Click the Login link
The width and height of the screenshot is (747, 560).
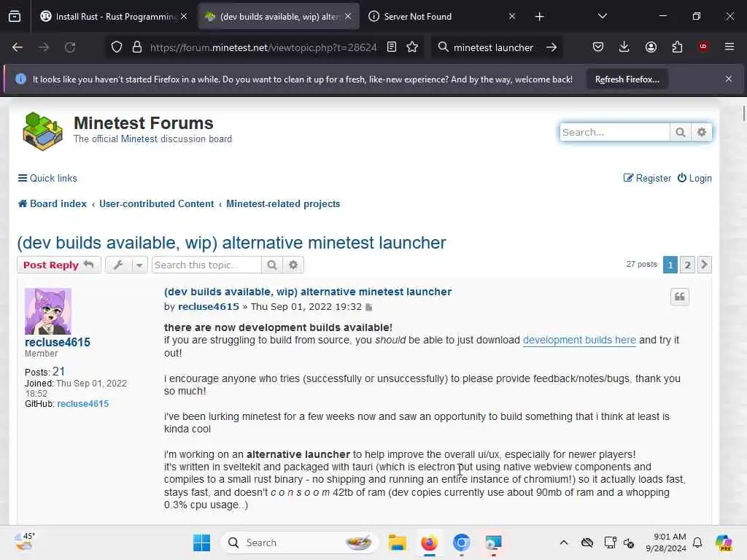pyautogui.click(x=694, y=178)
